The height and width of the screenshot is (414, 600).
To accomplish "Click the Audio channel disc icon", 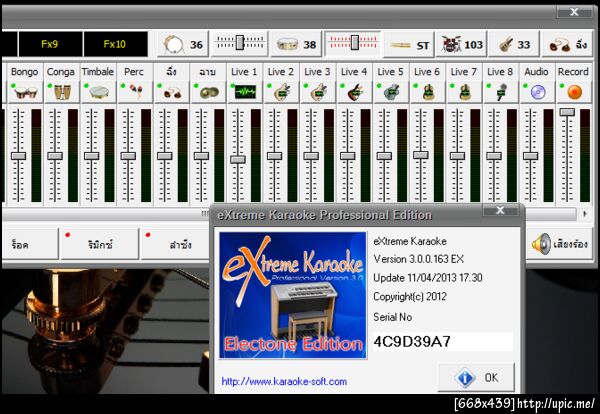I will pos(538,92).
